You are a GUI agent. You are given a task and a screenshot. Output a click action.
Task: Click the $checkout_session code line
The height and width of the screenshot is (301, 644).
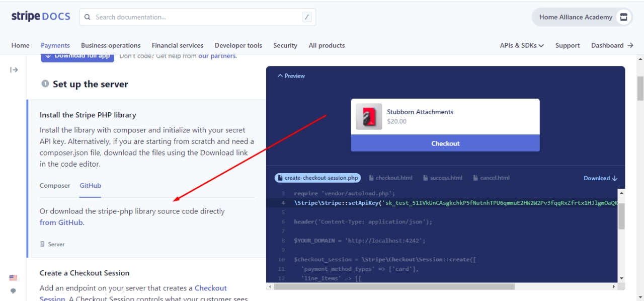tap(385, 260)
